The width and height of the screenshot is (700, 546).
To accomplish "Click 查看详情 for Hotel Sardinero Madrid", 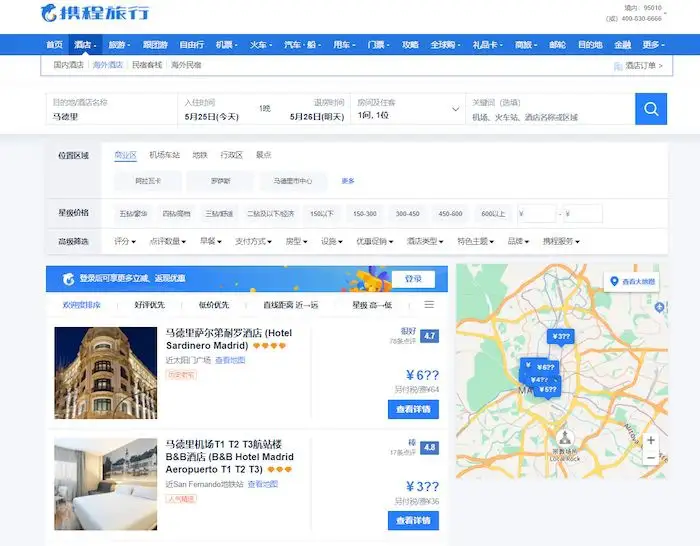I will point(413,409).
